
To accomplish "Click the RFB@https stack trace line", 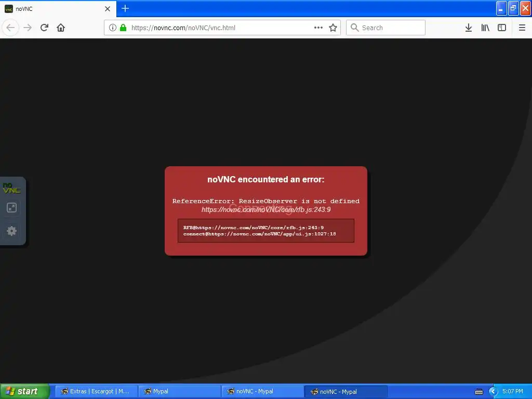I will [254, 228].
